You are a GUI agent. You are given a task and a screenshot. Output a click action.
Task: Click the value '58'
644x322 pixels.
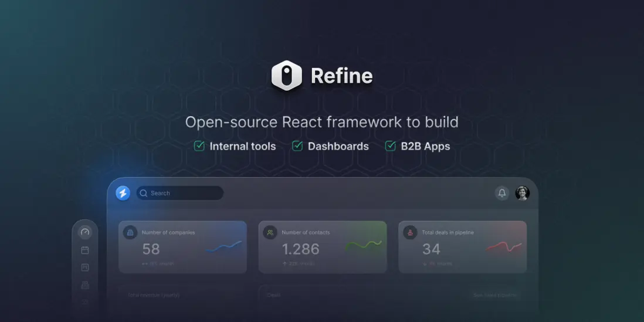[151, 249]
